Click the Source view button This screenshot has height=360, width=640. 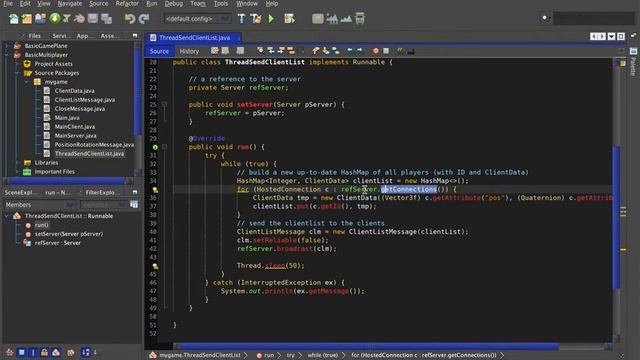tap(159, 51)
